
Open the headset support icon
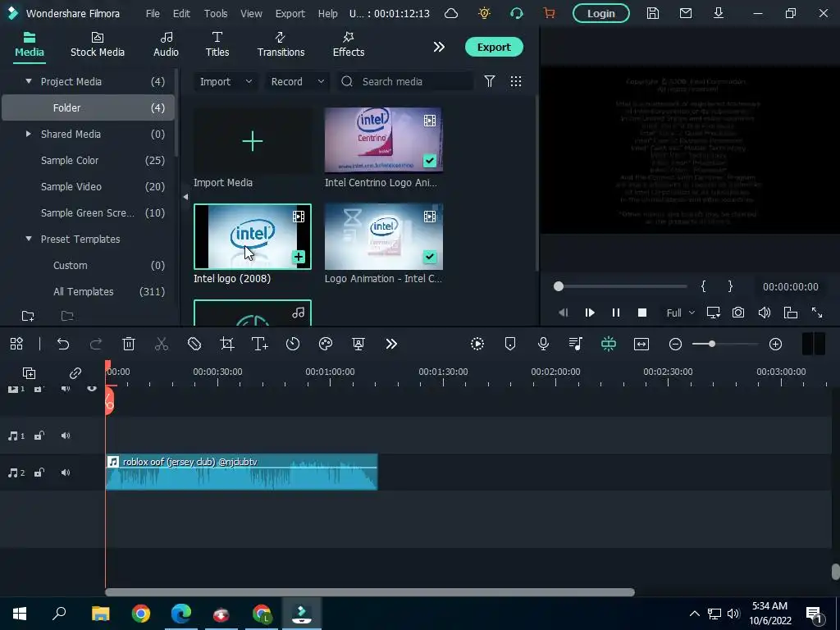(x=517, y=13)
